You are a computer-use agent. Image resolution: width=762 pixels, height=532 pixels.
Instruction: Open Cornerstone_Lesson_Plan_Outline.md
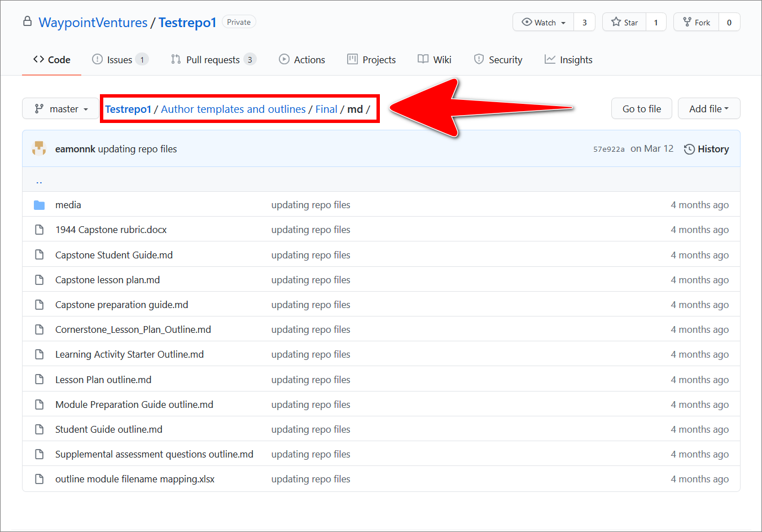133,329
